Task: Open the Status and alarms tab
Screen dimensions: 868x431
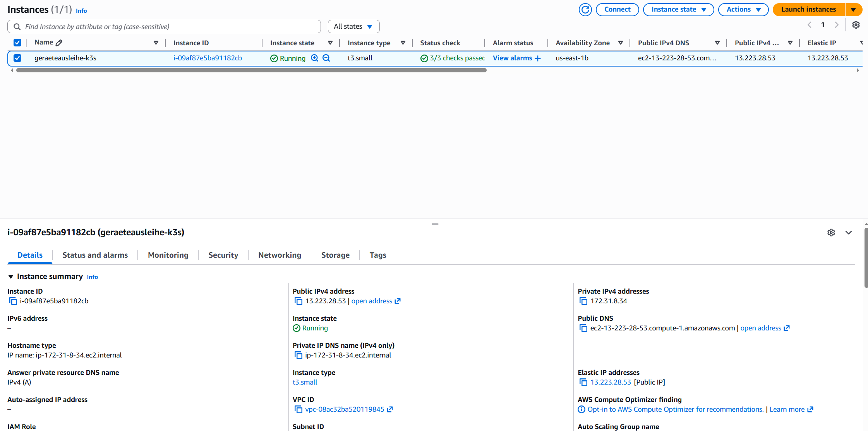Action: [x=95, y=255]
